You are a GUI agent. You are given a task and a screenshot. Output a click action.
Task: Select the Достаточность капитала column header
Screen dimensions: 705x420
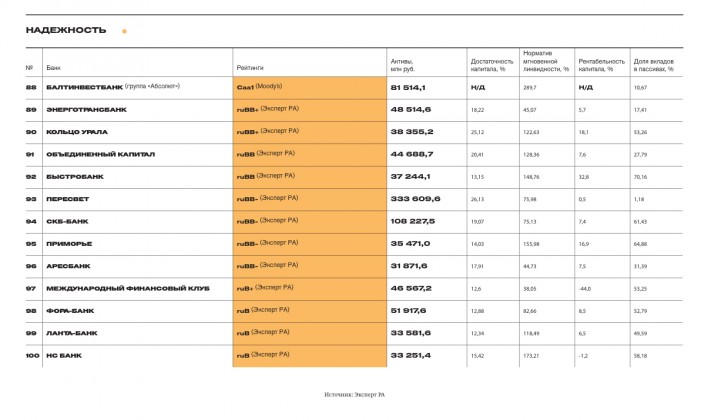click(x=491, y=64)
